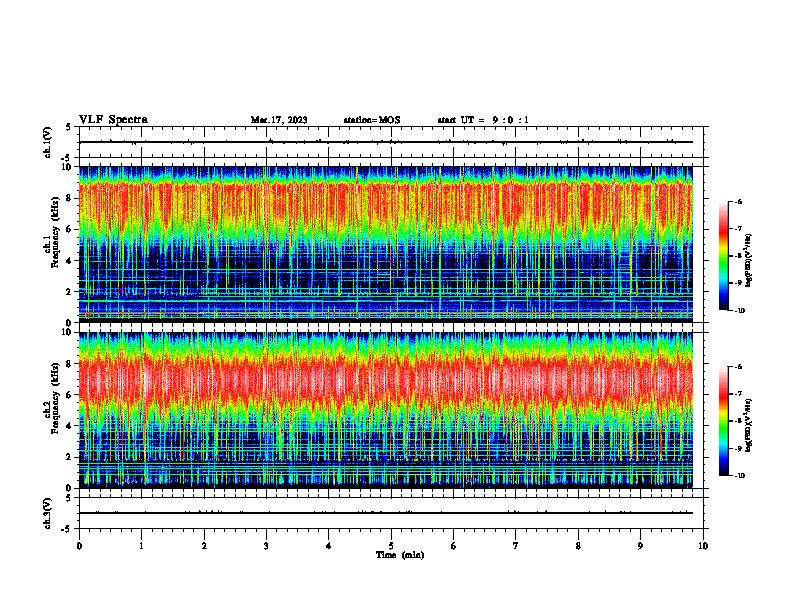This screenshot has height=612, width=792.
Task: Click the "-6" tick on ch.1 colorbar
Action: click(x=738, y=202)
